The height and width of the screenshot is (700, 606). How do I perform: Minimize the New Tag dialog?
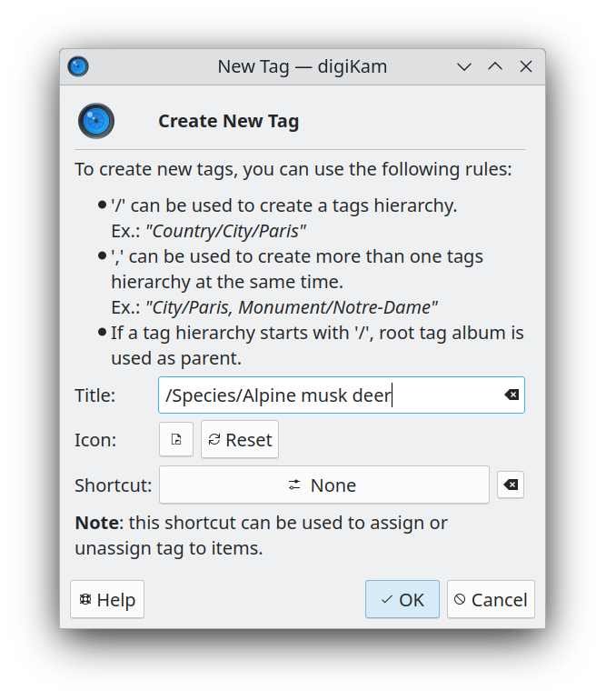tap(464, 66)
